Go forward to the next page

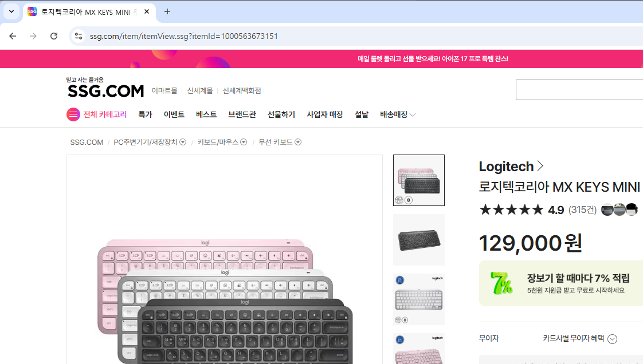click(33, 36)
